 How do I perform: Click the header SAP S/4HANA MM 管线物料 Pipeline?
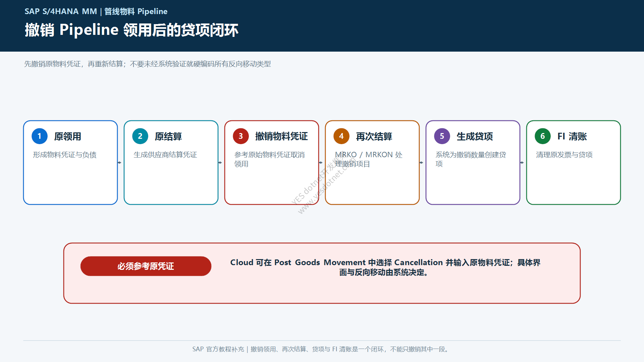[96, 11]
